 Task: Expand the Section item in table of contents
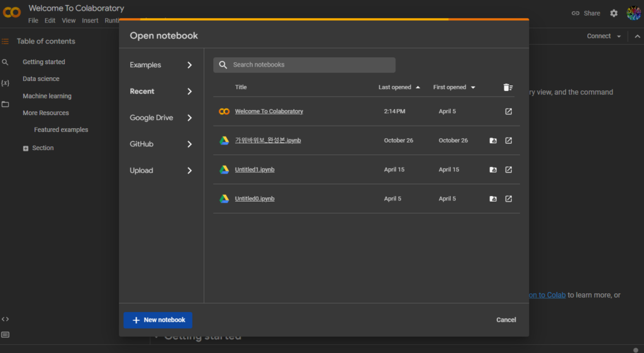click(26, 148)
